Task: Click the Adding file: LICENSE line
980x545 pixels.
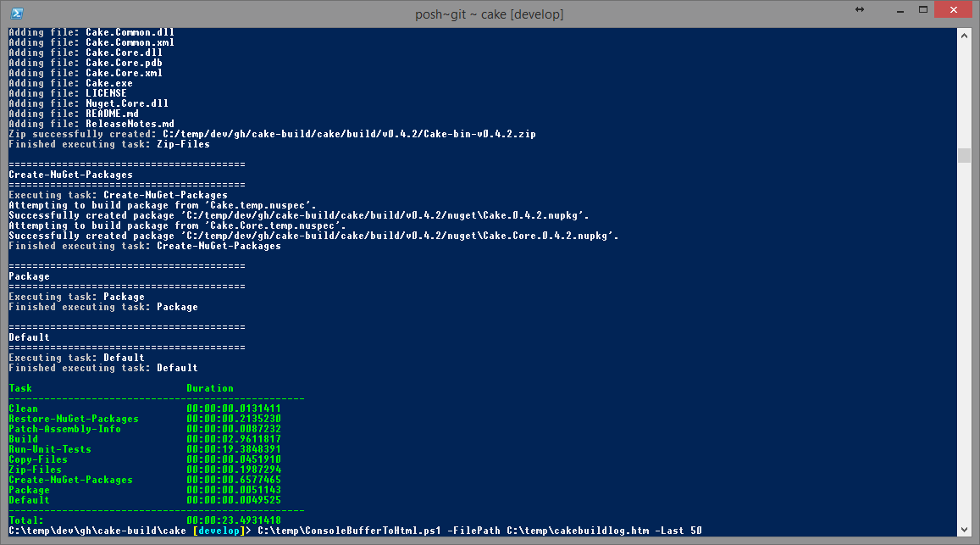Action: pos(68,93)
